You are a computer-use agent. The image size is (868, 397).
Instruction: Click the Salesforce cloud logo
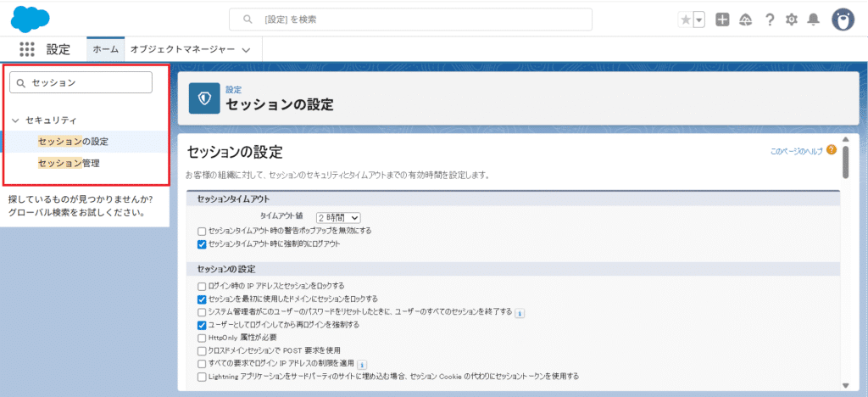[31, 18]
